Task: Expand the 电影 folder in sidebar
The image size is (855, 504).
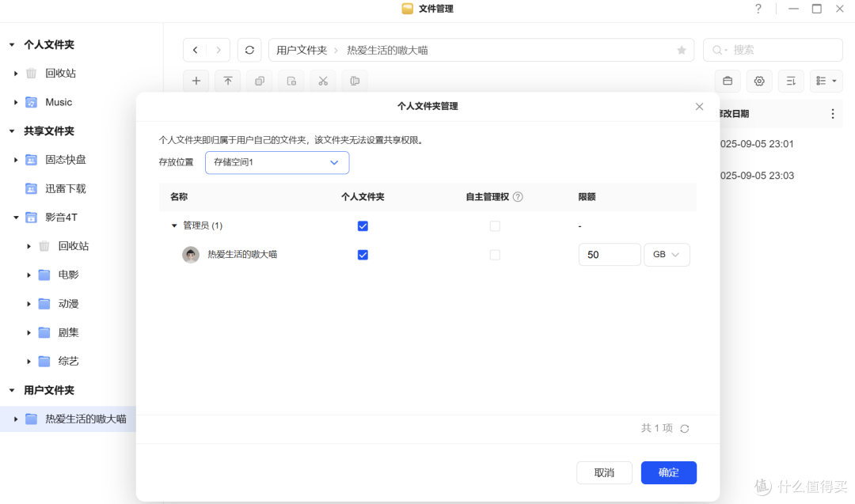Action: click(x=29, y=275)
